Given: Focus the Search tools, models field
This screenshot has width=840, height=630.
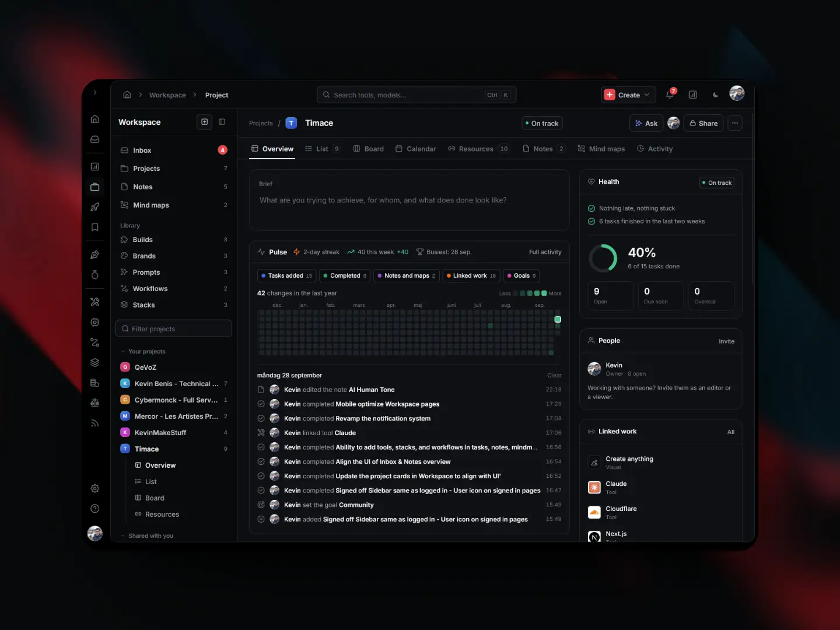Looking at the screenshot, I should tap(416, 94).
